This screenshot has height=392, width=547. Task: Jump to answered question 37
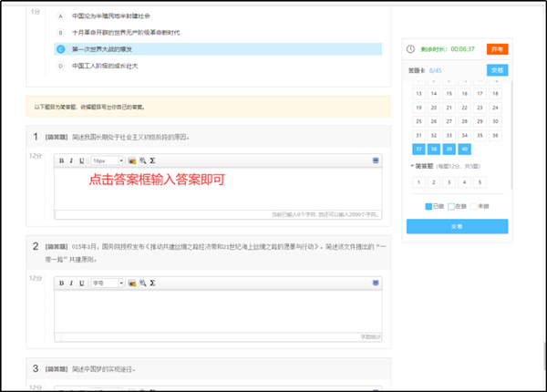(418, 150)
